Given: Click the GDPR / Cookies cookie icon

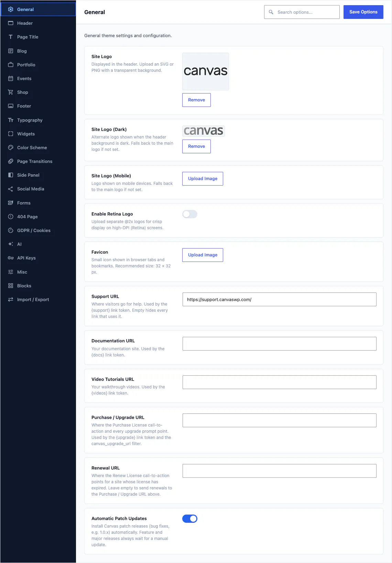Looking at the screenshot, I should pyautogui.click(x=11, y=230).
